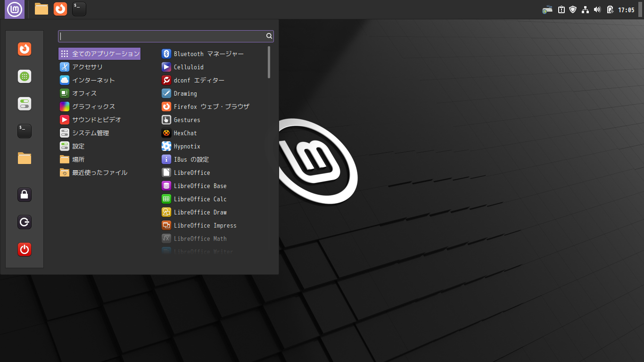Click the application list vertical scrollbar

click(x=269, y=62)
